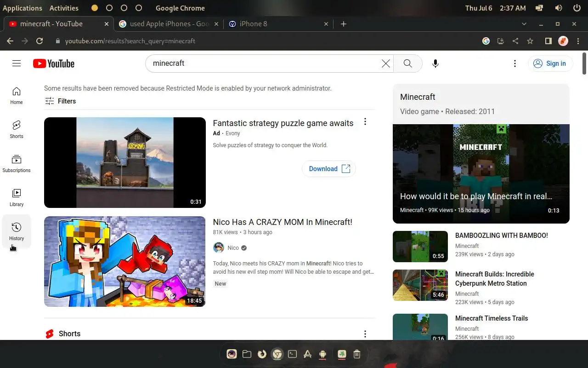Open the Applications menu

click(23, 8)
